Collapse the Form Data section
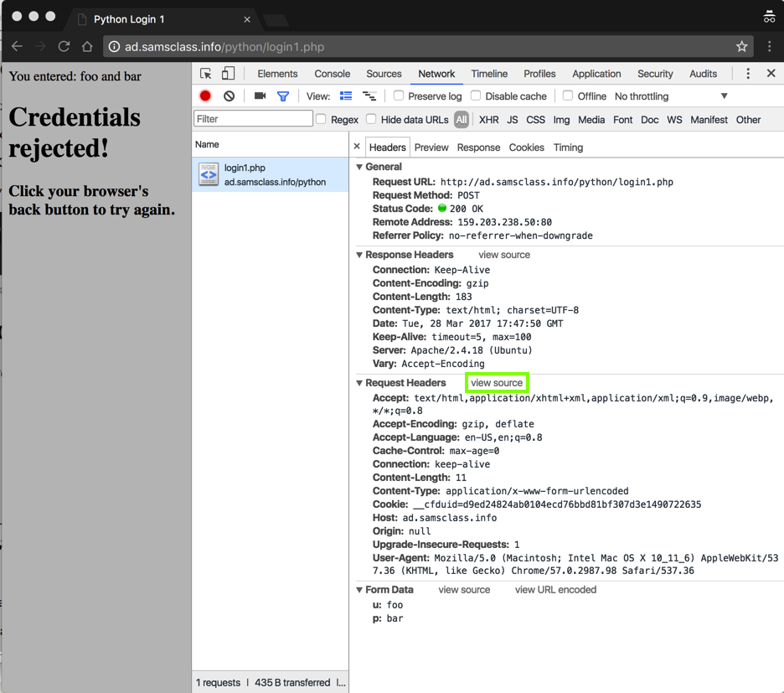This screenshot has width=784, height=693. pyautogui.click(x=359, y=590)
